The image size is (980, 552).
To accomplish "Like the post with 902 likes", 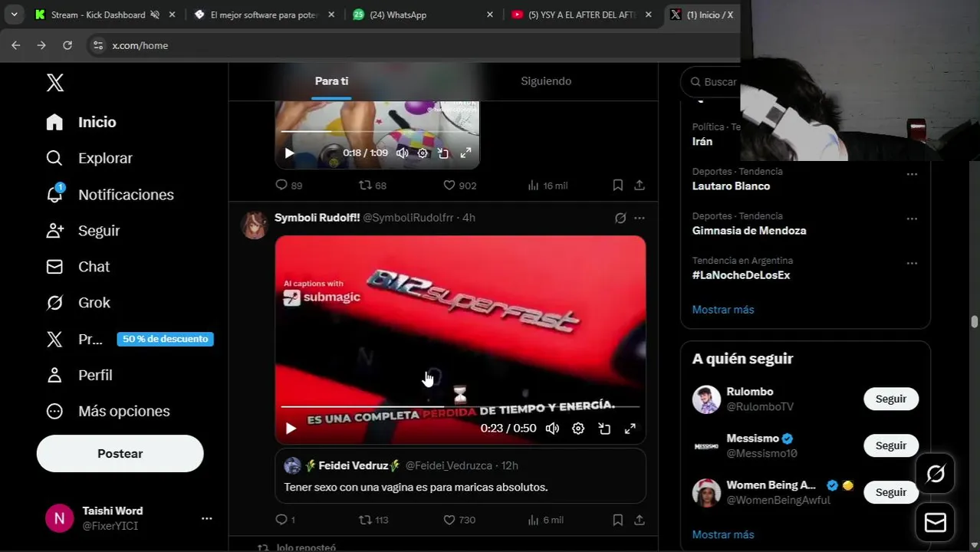I will [460, 186].
